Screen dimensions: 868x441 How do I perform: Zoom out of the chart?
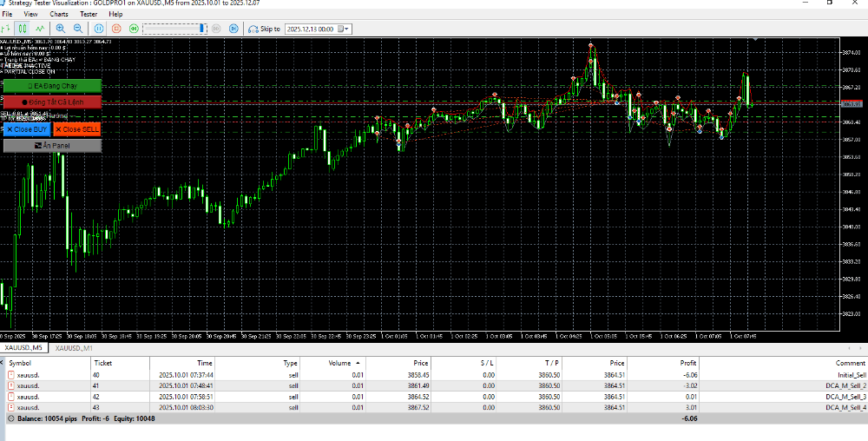click(x=78, y=29)
